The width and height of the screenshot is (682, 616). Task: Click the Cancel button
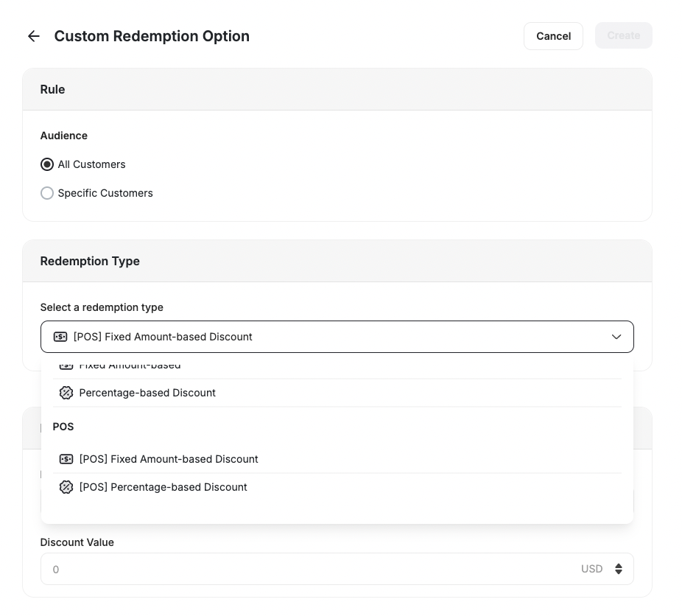pos(553,35)
